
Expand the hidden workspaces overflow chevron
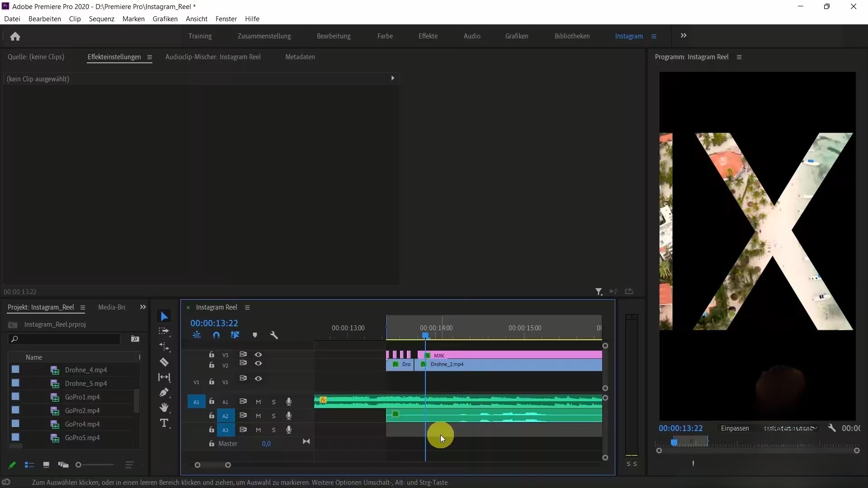click(x=684, y=36)
